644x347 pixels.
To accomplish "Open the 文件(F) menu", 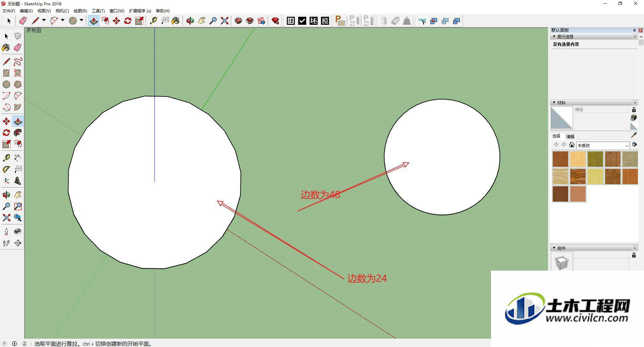I will pos(9,11).
